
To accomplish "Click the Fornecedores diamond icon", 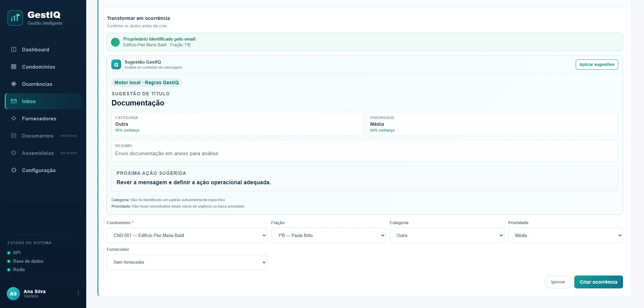I will click(x=14, y=118).
